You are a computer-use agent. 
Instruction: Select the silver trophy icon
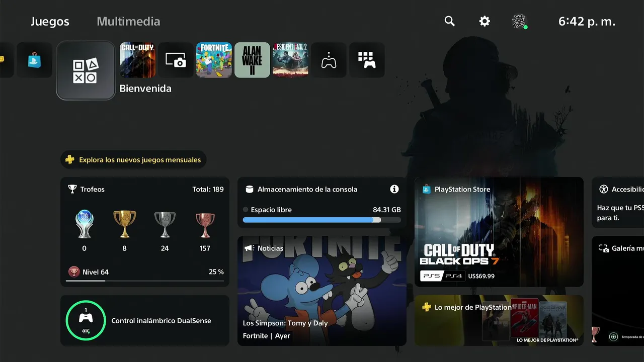point(165,224)
